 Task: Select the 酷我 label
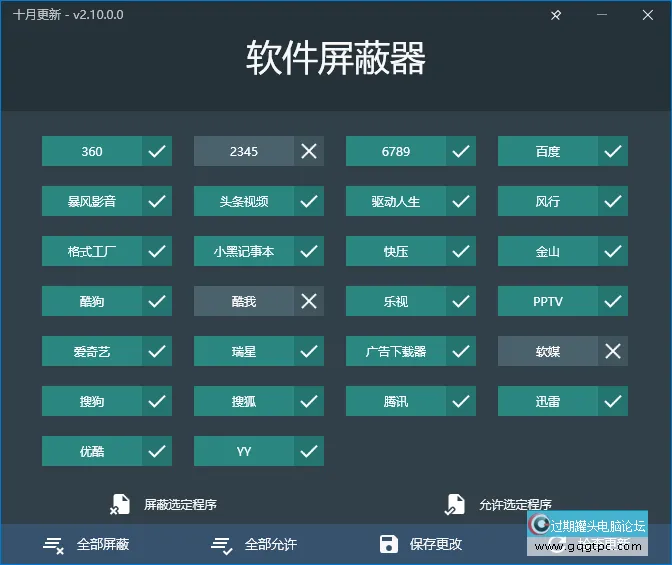point(244,301)
